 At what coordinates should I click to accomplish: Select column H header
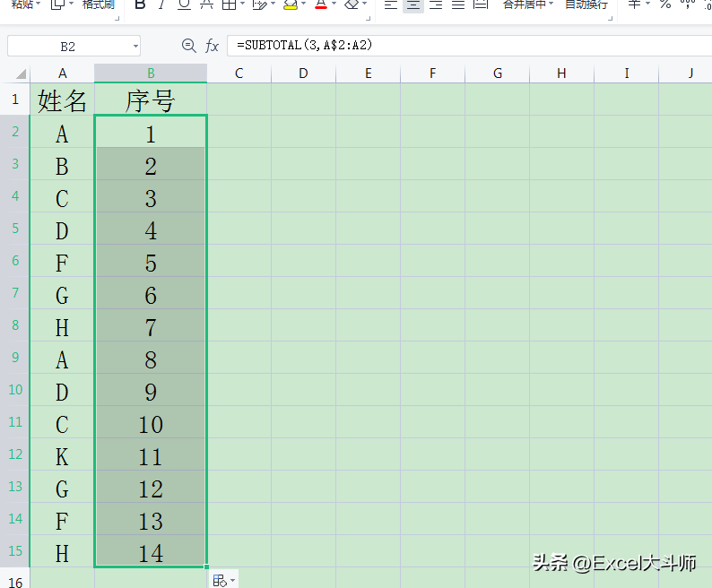click(x=561, y=73)
